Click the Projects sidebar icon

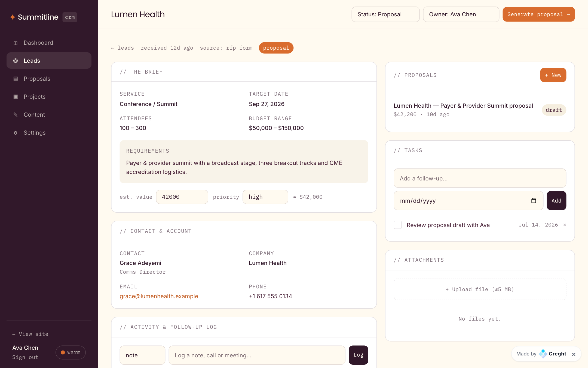click(16, 96)
